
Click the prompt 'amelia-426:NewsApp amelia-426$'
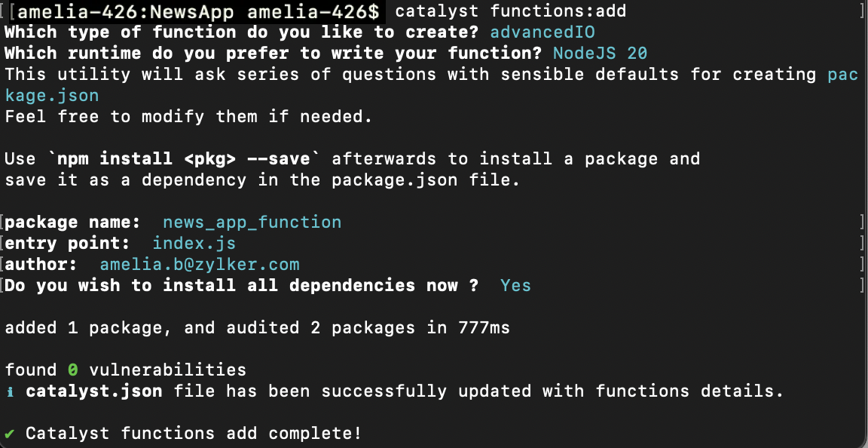point(198,11)
